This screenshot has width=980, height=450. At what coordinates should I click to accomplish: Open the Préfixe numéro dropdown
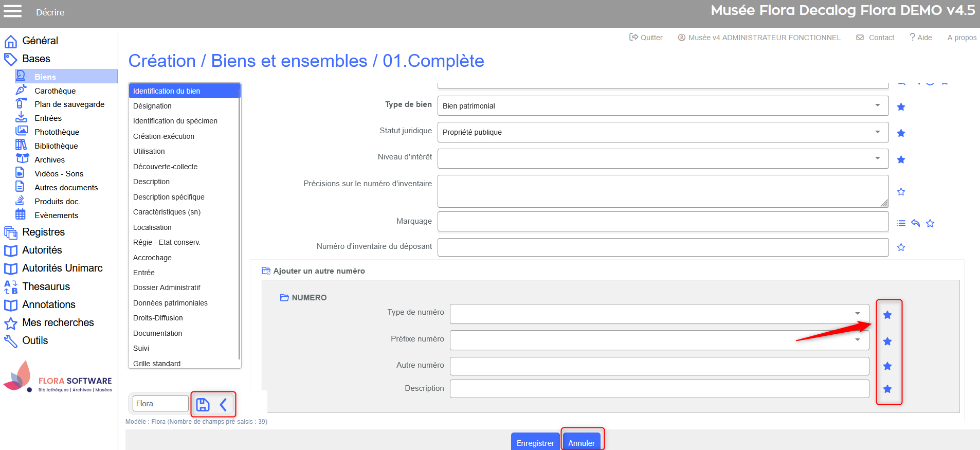point(660,340)
